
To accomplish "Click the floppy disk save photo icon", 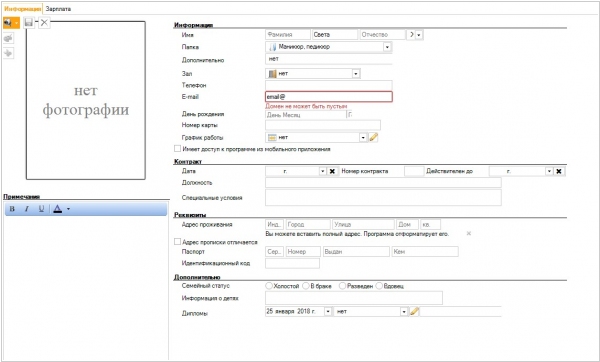I will (28, 23).
